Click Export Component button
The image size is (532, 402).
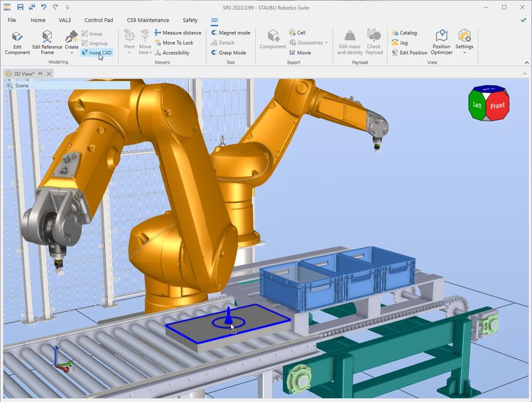(x=273, y=40)
